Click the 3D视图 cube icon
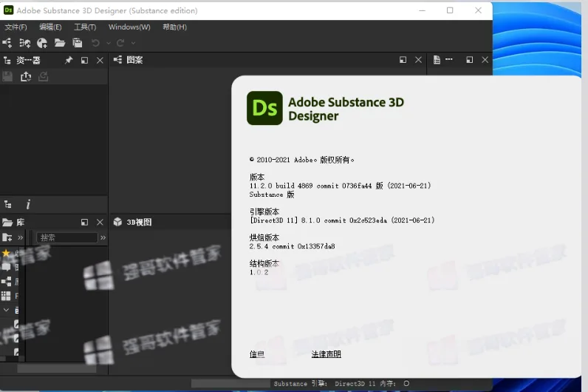The width and height of the screenshot is (588, 392). [117, 222]
